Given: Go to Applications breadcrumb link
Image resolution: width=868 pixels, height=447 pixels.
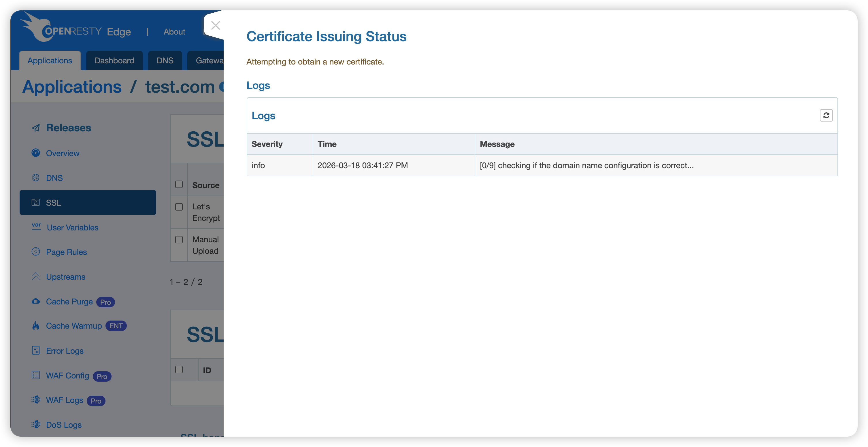Looking at the screenshot, I should pos(72,87).
